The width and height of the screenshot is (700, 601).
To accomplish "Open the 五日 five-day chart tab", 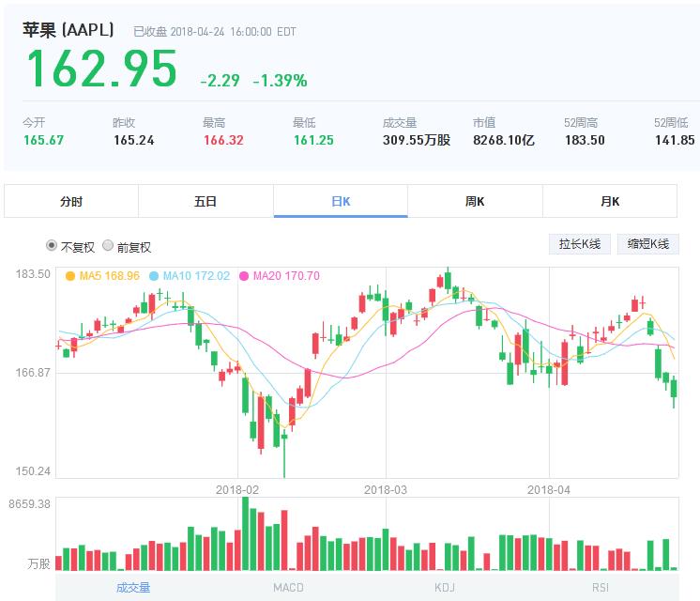I will click(205, 201).
